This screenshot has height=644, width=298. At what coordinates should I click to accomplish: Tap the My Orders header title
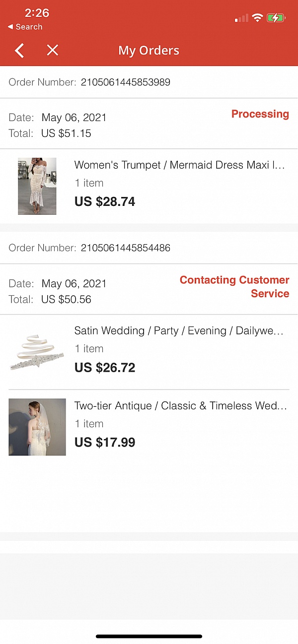pos(149,51)
